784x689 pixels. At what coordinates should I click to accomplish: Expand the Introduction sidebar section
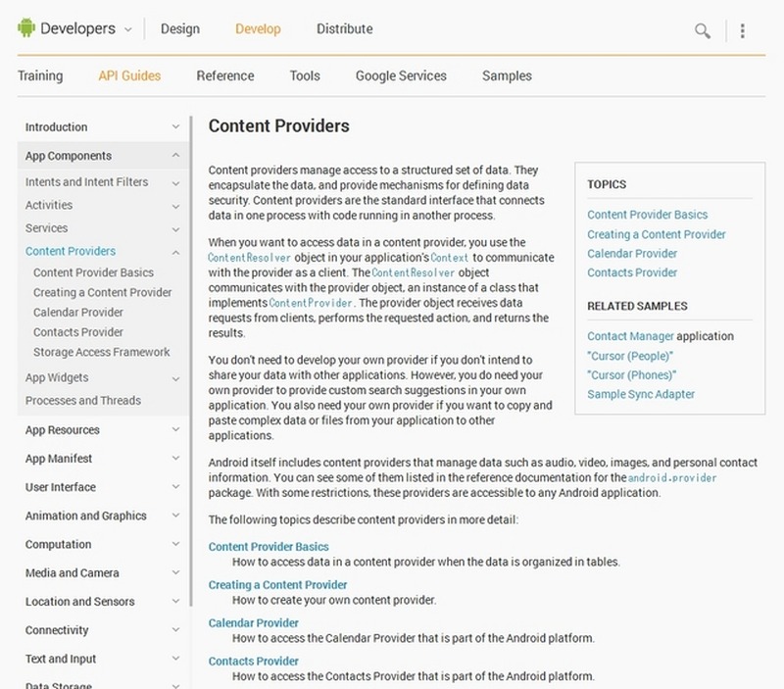tap(175, 127)
